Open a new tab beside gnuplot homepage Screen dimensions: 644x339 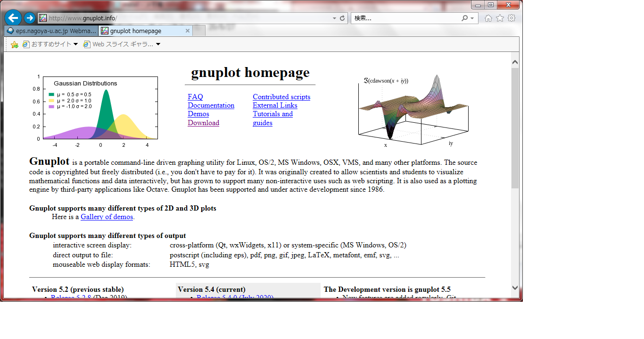point(199,31)
